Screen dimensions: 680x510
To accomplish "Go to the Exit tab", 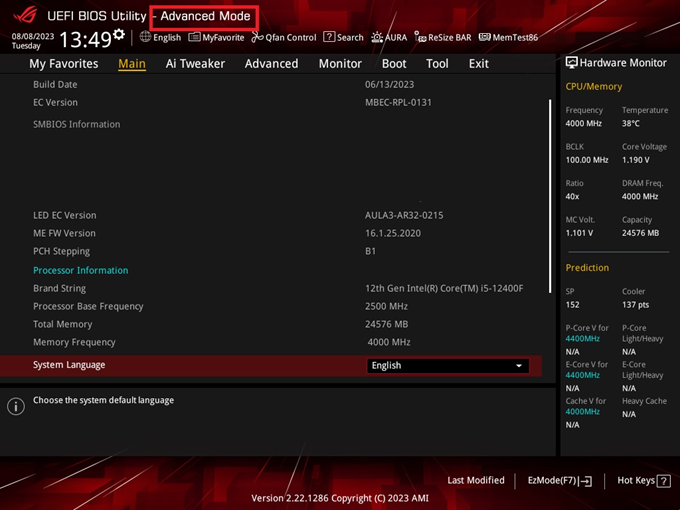I will pyautogui.click(x=479, y=64).
